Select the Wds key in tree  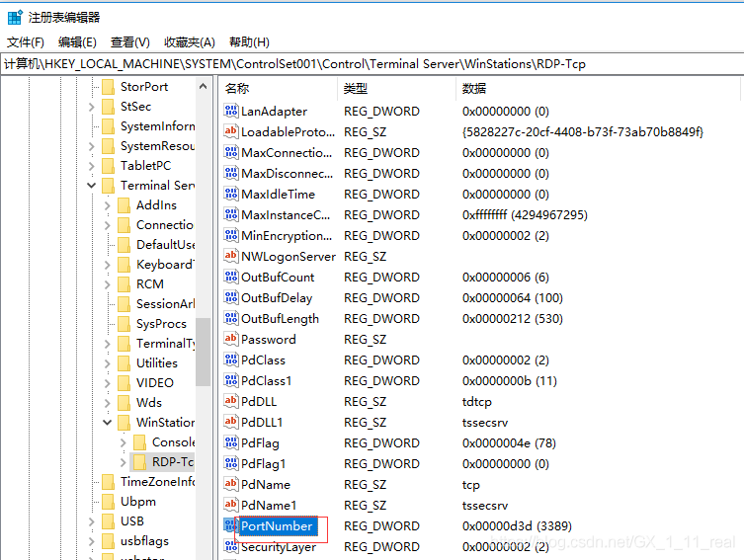pos(149,403)
